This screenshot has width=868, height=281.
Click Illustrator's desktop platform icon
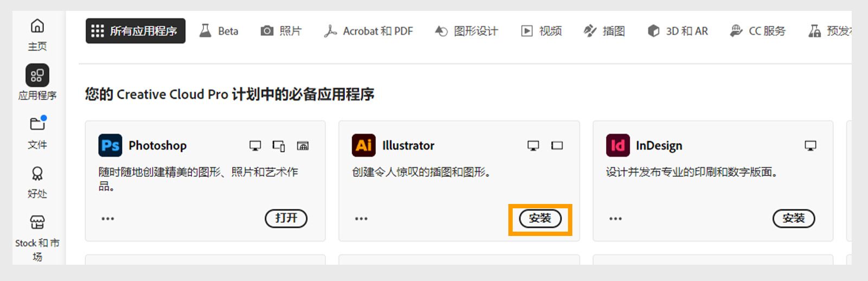[x=533, y=145]
